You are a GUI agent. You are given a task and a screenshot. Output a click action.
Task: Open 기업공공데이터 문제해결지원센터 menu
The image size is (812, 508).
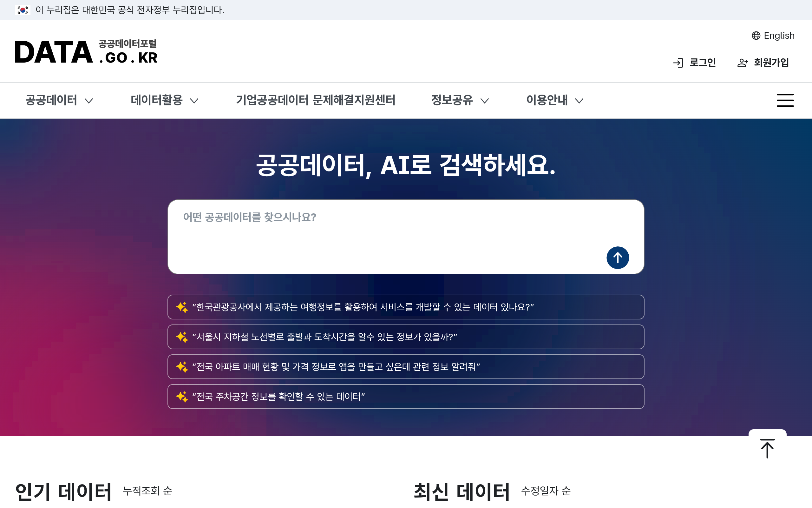(315, 100)
